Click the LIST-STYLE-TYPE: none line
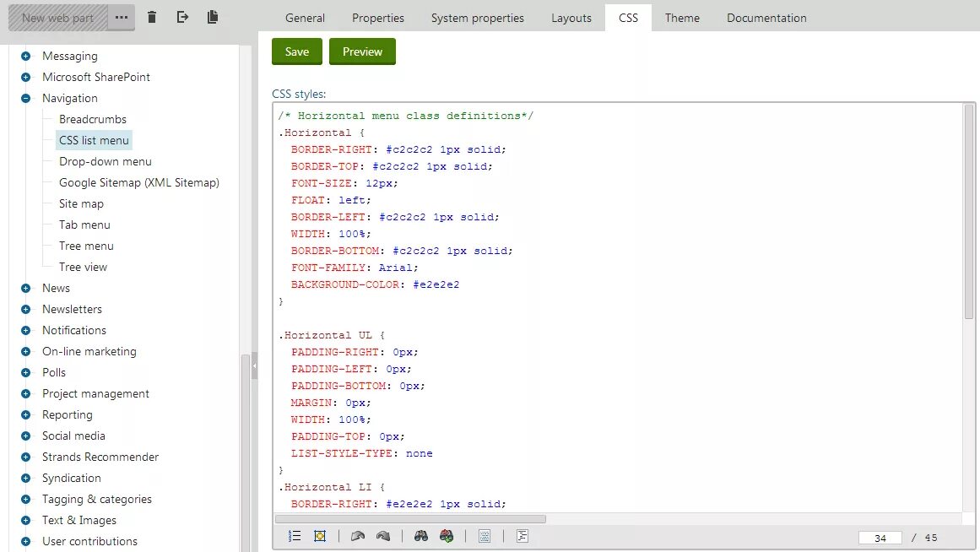The image size is (980, 552). point(362,453)
